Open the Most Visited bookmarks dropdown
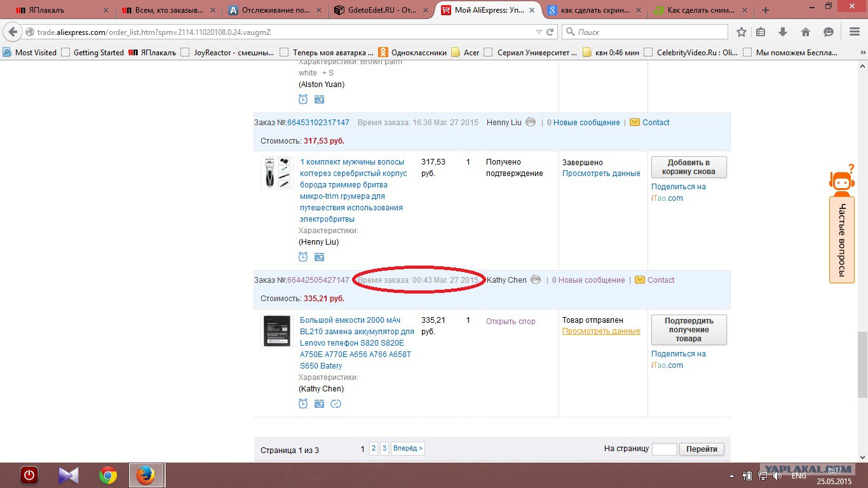868x488 pixels. pyautogui.click(x=30, y=53)
